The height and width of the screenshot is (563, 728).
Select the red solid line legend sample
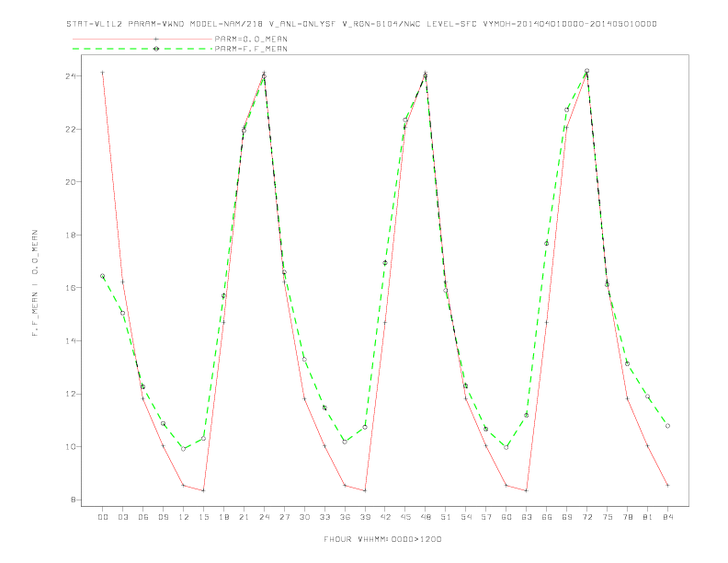click(142, 39)
